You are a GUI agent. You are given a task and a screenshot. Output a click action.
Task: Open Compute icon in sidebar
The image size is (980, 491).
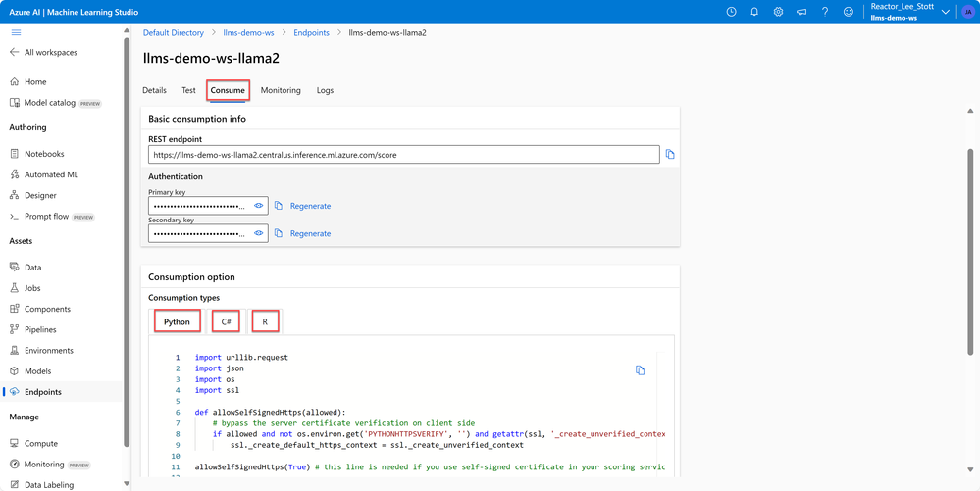pos(15,444)
